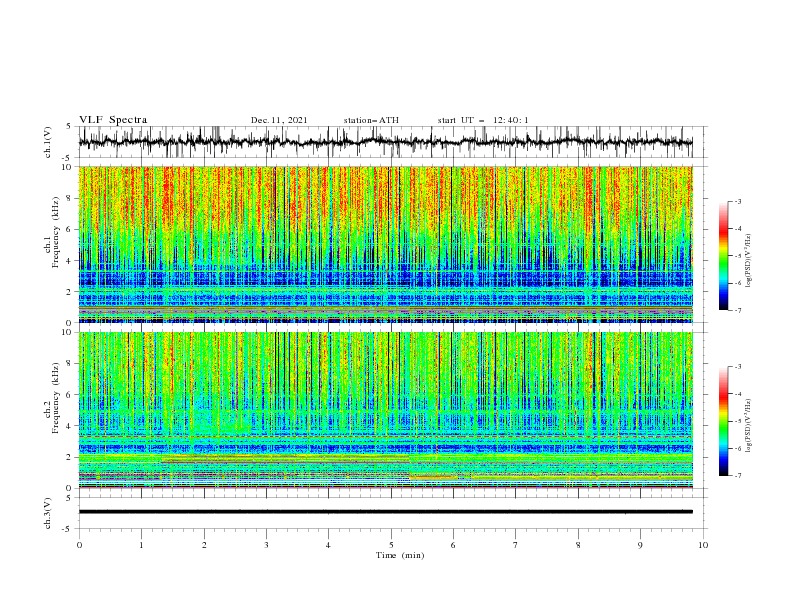
Task: Click the "7" tick on the time axis
Action: point(516,545)
